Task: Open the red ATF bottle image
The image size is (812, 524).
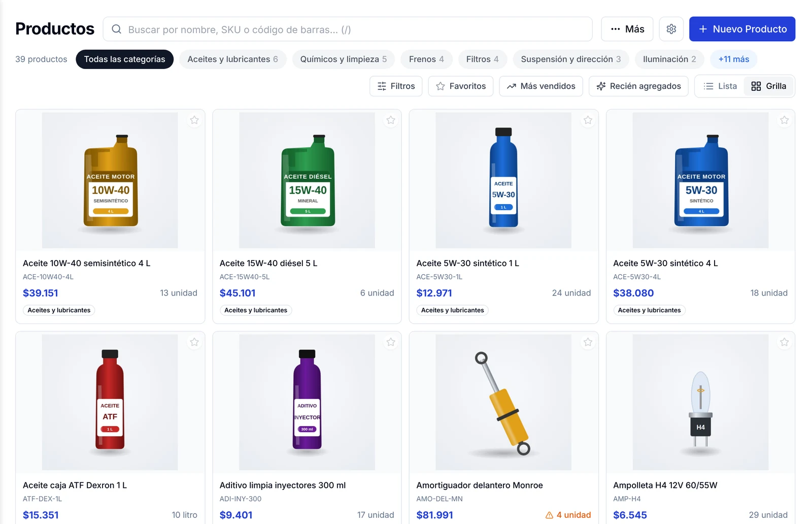Action: click(x=110, y=402)
